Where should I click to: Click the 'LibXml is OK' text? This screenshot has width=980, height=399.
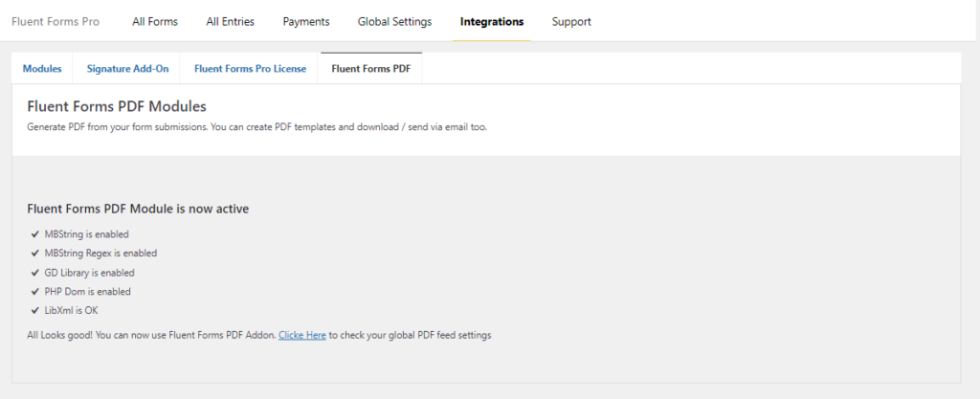coord(71,310)
